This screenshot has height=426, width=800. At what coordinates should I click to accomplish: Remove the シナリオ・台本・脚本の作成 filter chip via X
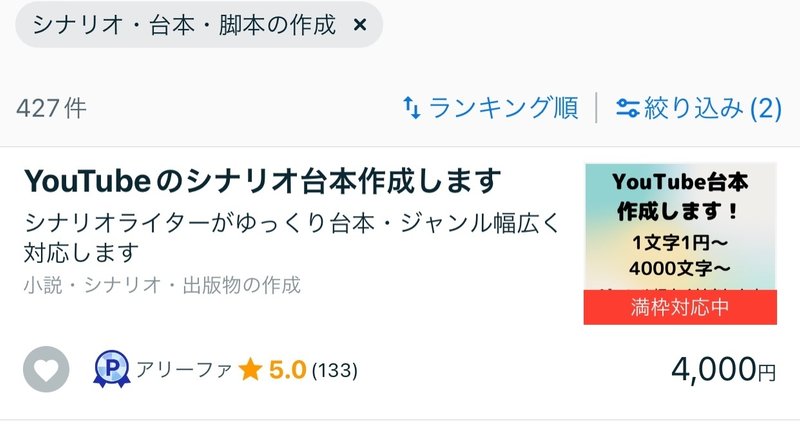[x=360, y=25]
